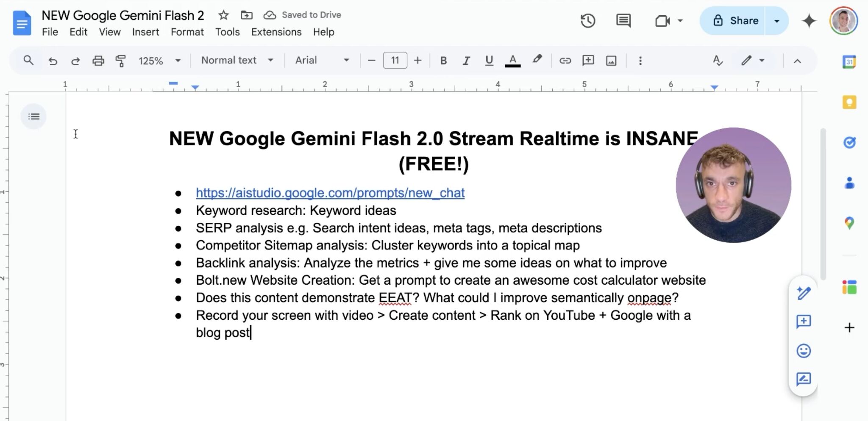Open version history clock icon
The height and width of the screenshot is (421, 868).
(587, 20)
